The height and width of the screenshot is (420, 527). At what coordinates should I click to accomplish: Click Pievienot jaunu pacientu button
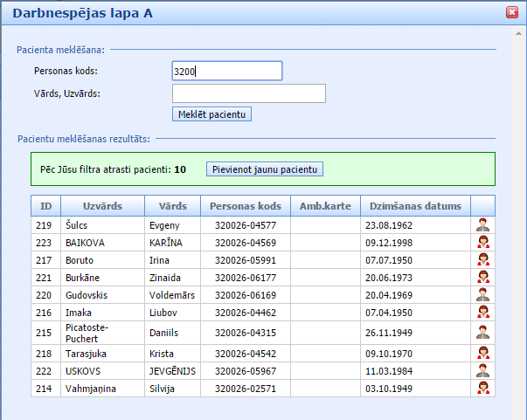265,169
